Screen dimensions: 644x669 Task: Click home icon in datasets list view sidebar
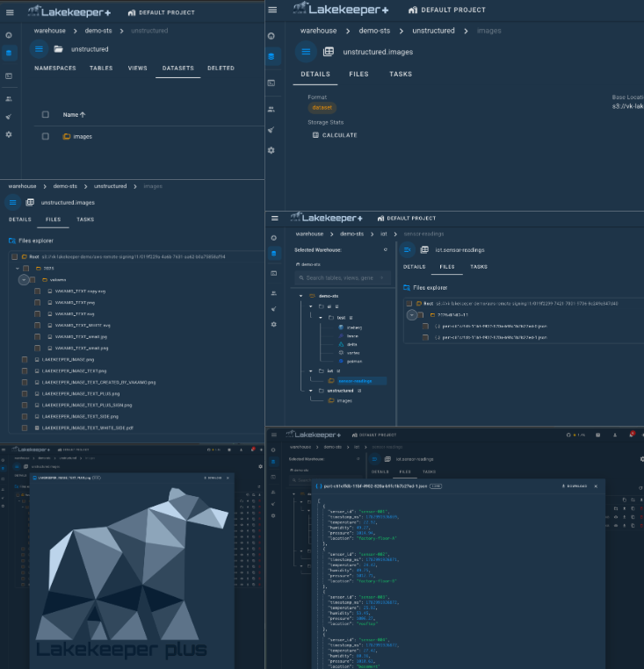[x=9, y=35]
